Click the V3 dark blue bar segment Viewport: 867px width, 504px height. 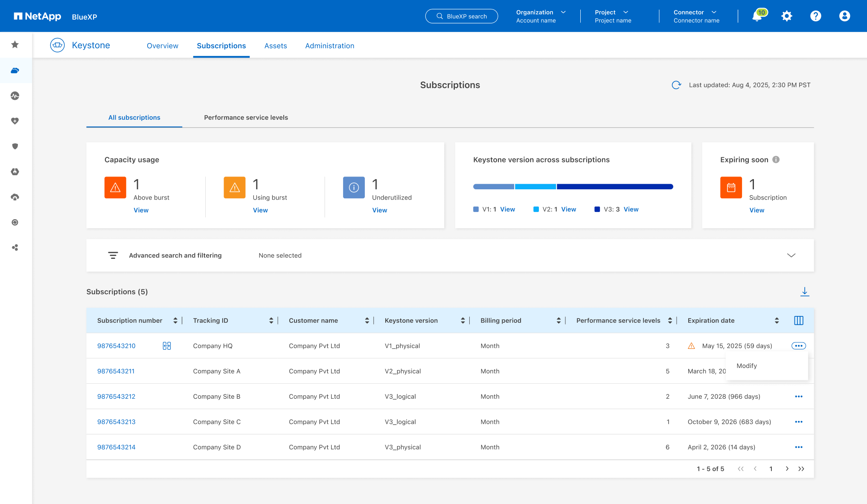614,187
